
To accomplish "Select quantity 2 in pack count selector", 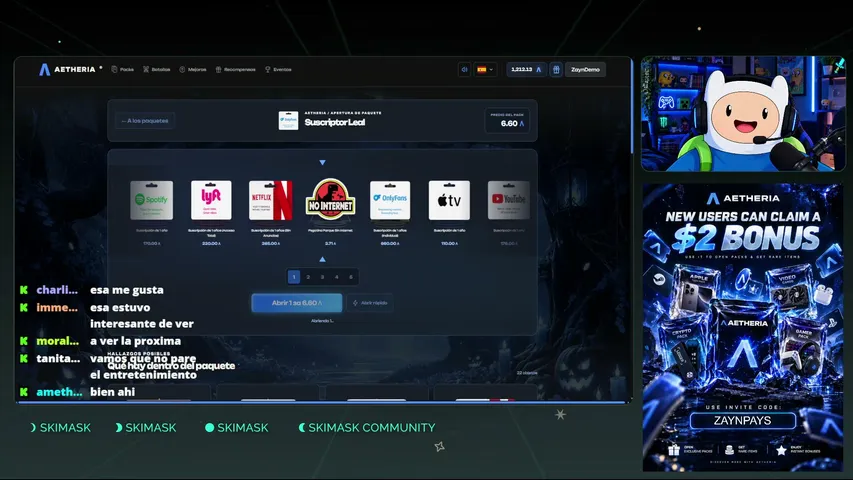I will pyautogui.click(x=308, y=277).
